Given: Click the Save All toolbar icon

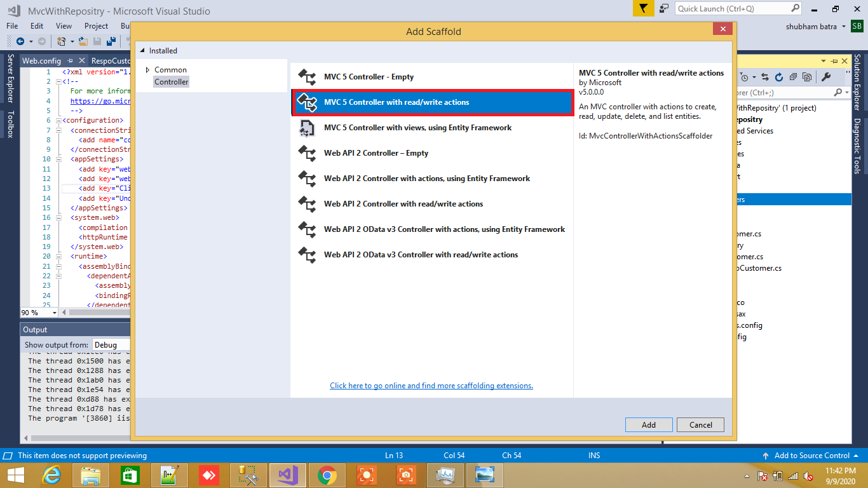Looking at the screenshot, I should coord(111,41).
